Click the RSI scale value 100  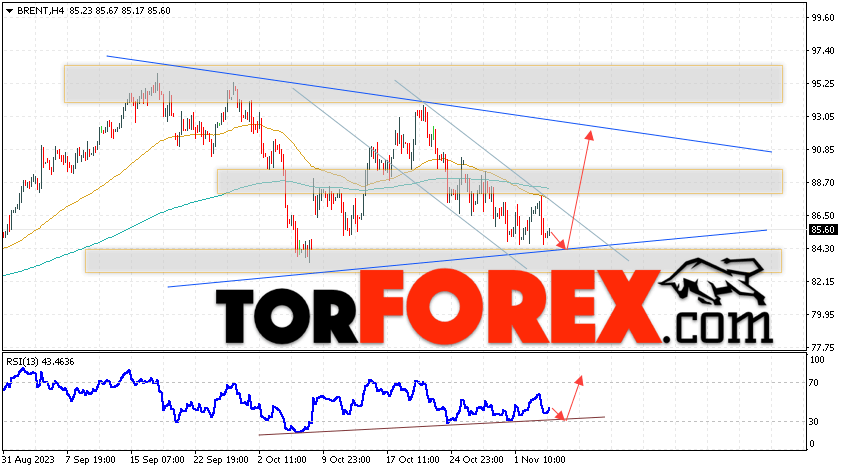(x=817, y=360)
